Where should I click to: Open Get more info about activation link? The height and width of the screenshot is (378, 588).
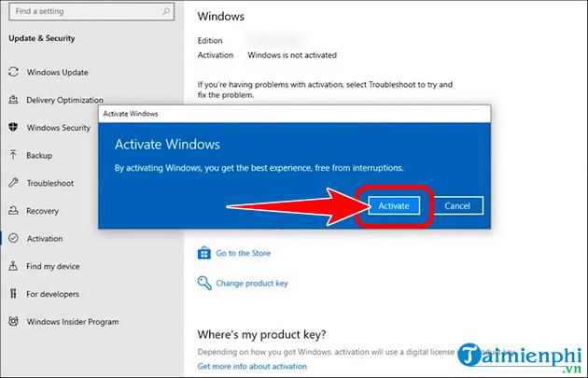point(252,367)
